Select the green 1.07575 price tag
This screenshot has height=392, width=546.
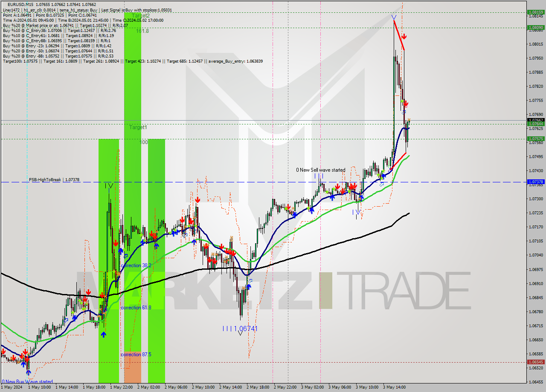coord(535,139)
